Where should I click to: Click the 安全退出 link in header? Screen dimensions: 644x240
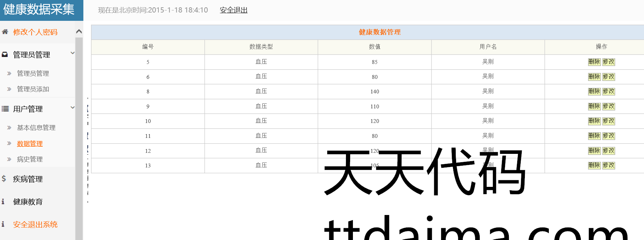click(x=233, y=10)
